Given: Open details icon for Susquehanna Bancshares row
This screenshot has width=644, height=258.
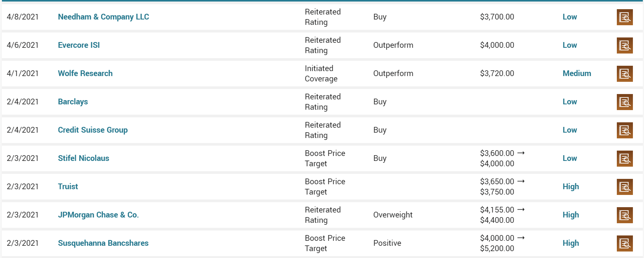Looking at the screenshot, I should 624,243.
